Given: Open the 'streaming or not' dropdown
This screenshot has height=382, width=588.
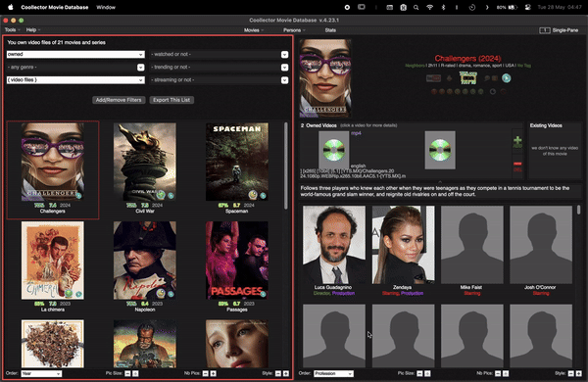Looking at the screenshot, I should pyautogui.click(x=219, y=80).
